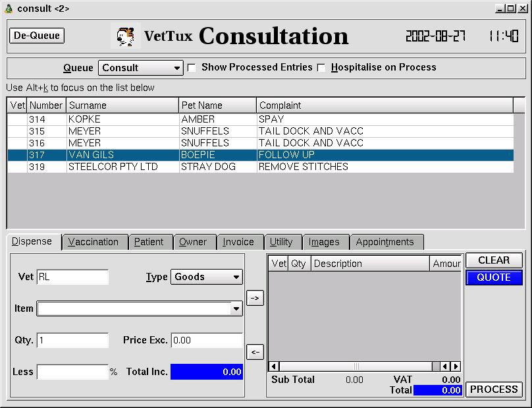Image resolution: width=532 pixels, height=408 pixels.
Task: Expand the Item combo box list
Action: 236,308
